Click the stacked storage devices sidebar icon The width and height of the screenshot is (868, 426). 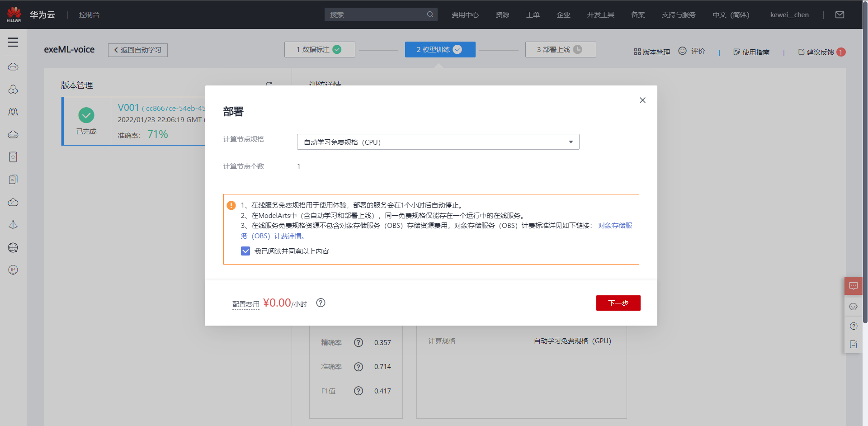(x=13, y=180)
